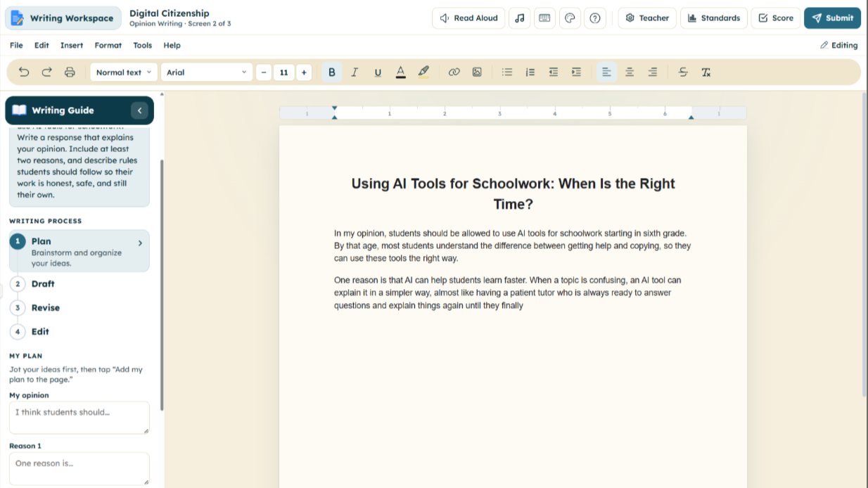Screen dimensions: 868x488
Task: Click the right indent ruler marker
Action: pos(691,117)
